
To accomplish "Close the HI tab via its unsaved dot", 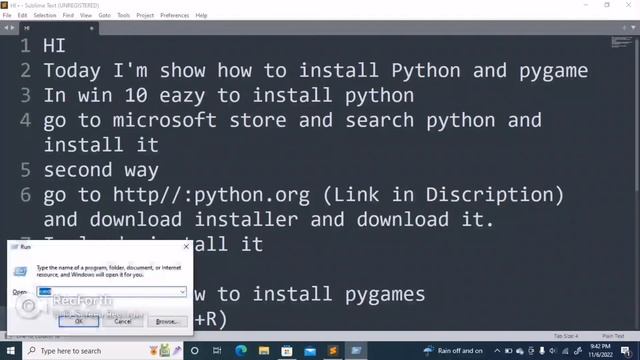I will tap(91, 28).
